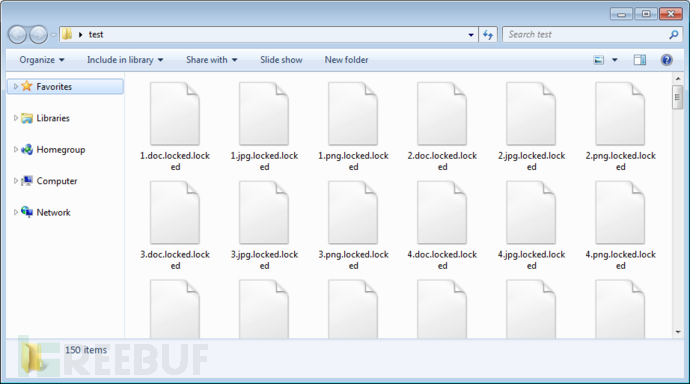Click the Slide show button
The height and width of the screenshot is (384, 690).
(281, 60)
